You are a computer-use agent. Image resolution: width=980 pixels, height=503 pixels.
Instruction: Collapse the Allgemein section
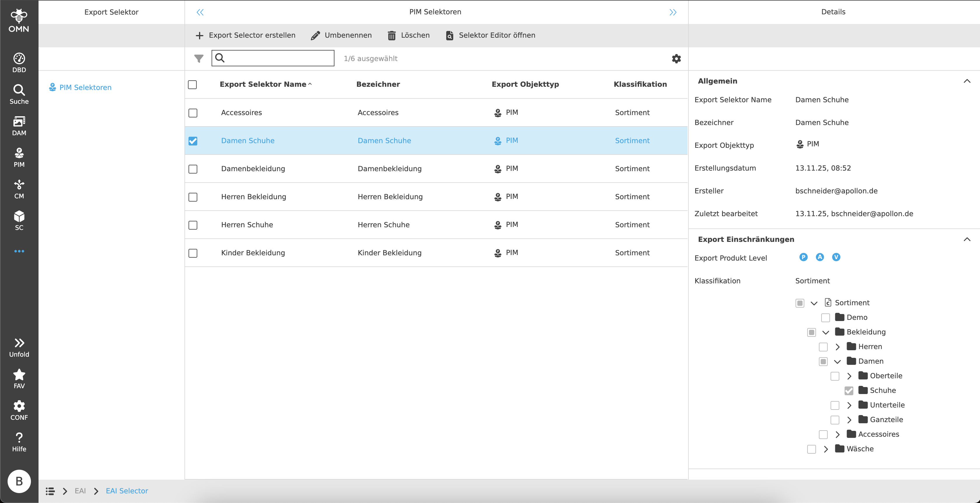[967, 81]
